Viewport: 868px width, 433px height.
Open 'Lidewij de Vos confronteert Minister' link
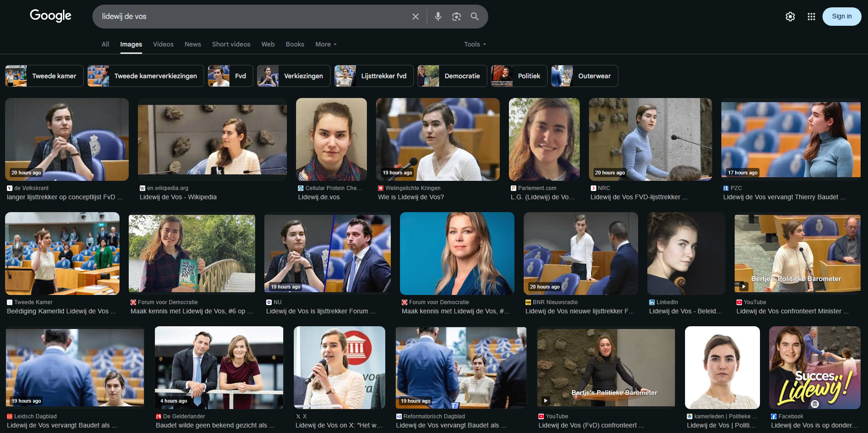pos(793,311)
